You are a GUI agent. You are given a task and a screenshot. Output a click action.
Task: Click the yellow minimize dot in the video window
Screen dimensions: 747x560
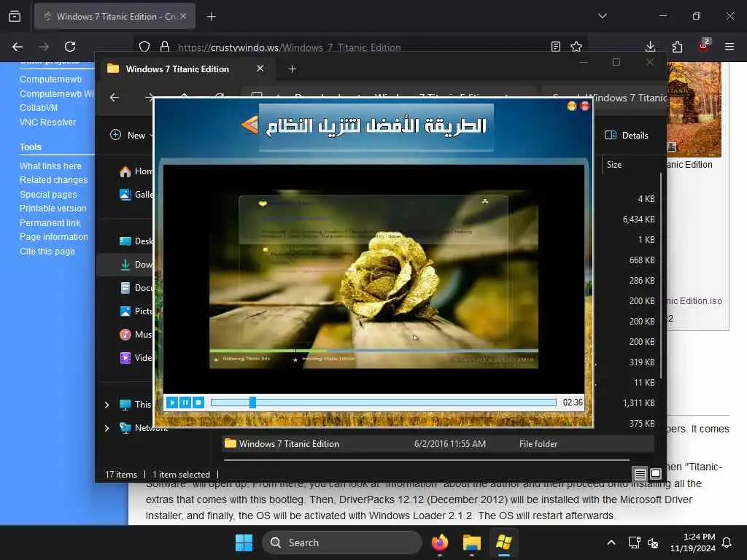[x=572, y=106]
